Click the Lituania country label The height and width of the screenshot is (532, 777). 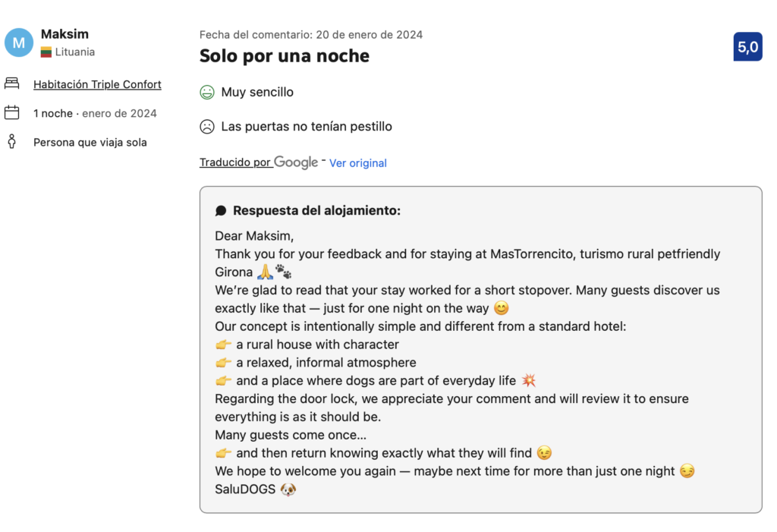point(75,52)
